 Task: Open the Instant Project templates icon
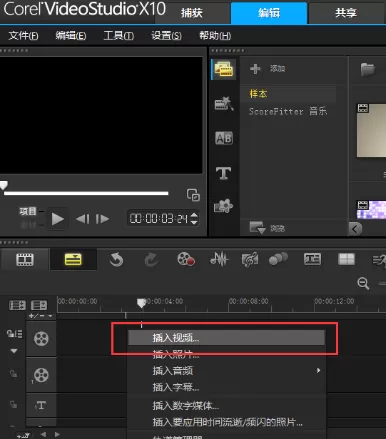(224, 104)
